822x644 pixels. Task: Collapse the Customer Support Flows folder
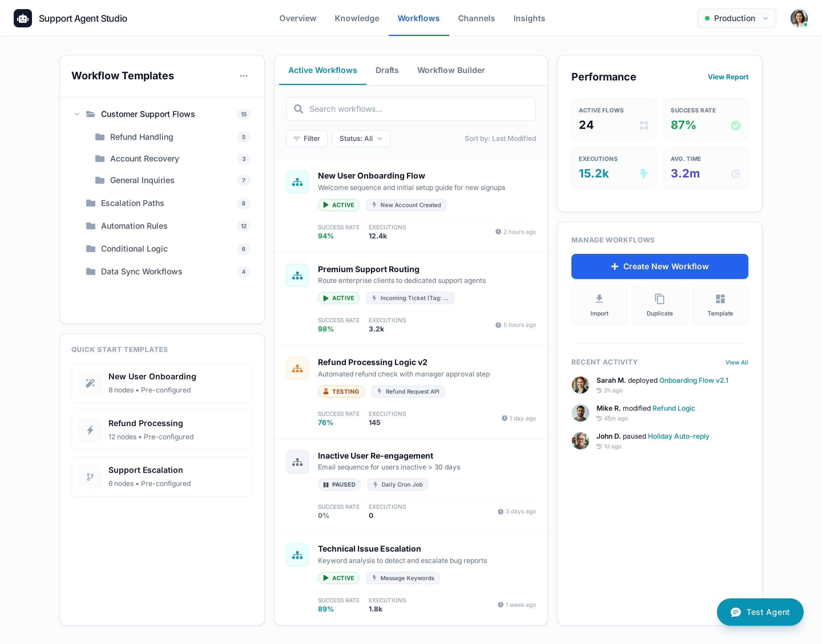[77, 114]
